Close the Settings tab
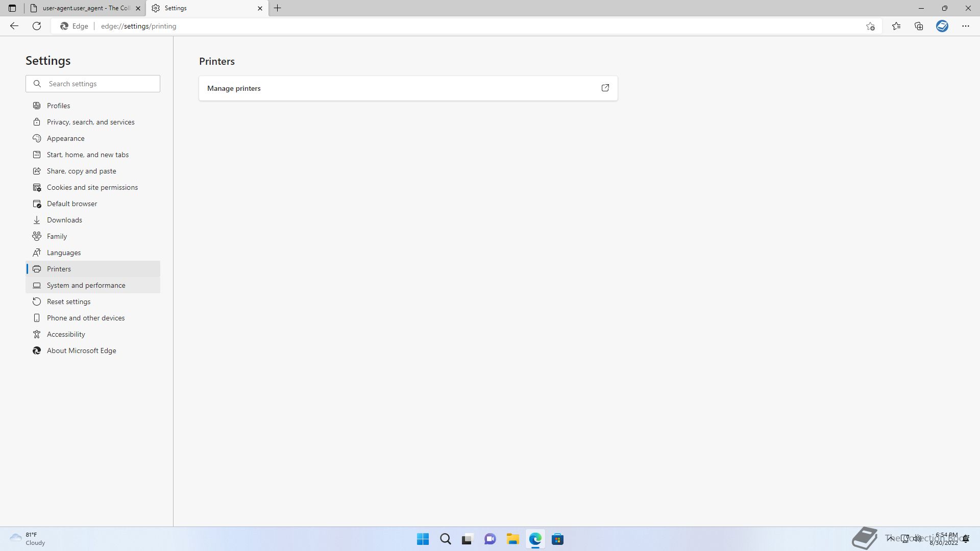The height and width of the screenshot is (551, 980). click(x=260, y=8)
